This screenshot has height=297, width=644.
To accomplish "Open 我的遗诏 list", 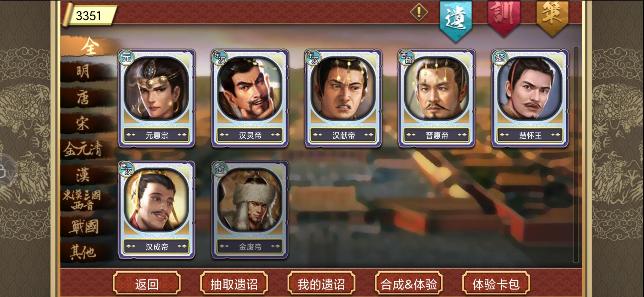I will pyautogui.click(x=321, y=284).
